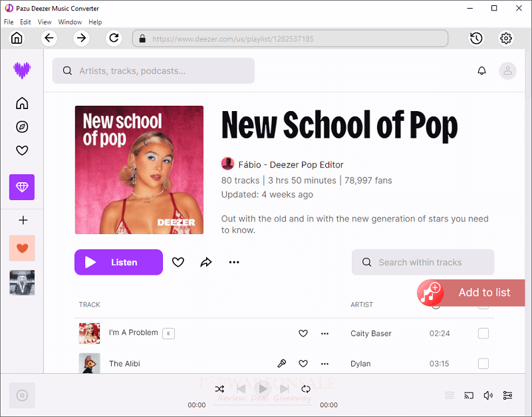The width and height of the screenshot is (532, 417).
Task: Tick the checkbox for I'm A Problem
Action: [x=483, y=333]
